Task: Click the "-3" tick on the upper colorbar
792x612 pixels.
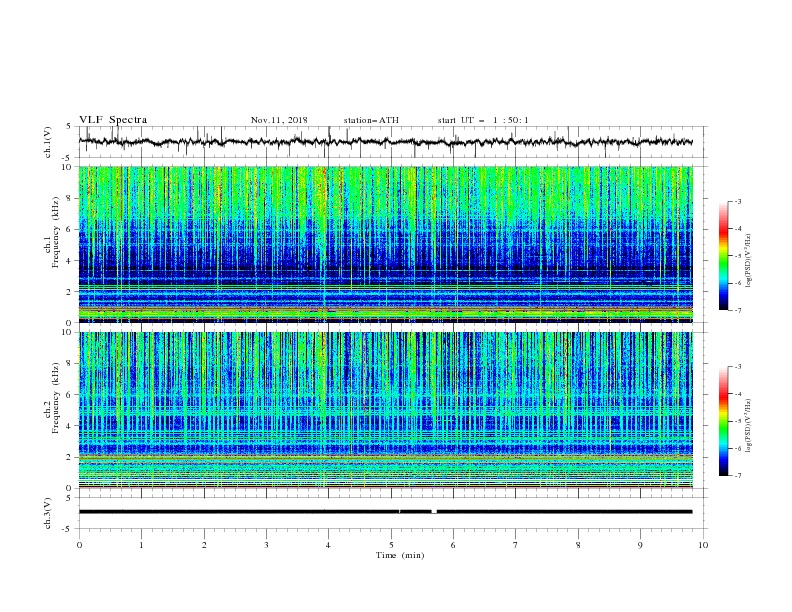Action: [737, 201]
